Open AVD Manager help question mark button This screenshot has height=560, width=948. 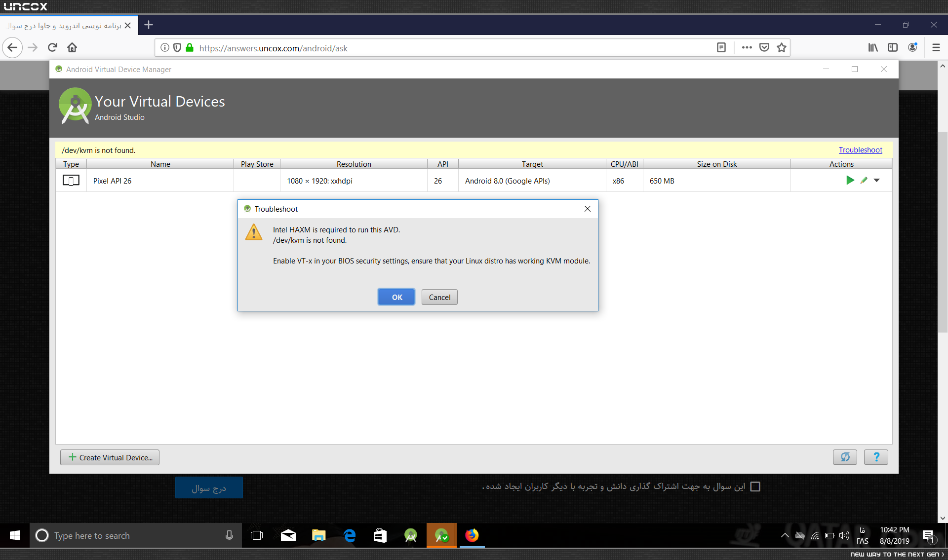[876, 457]
